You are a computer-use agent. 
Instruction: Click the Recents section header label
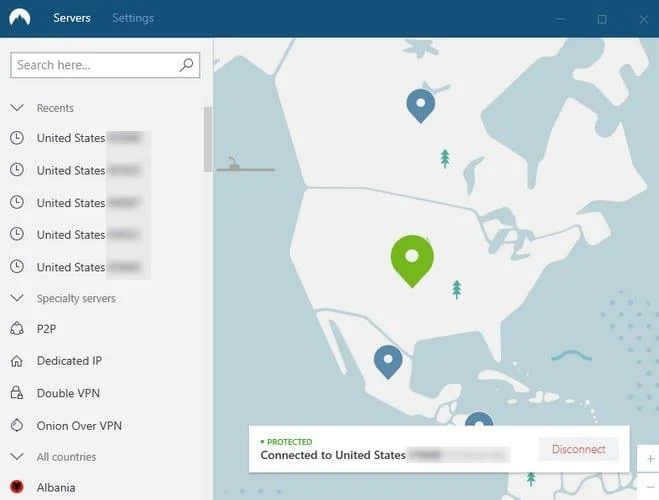pos(55,108)
